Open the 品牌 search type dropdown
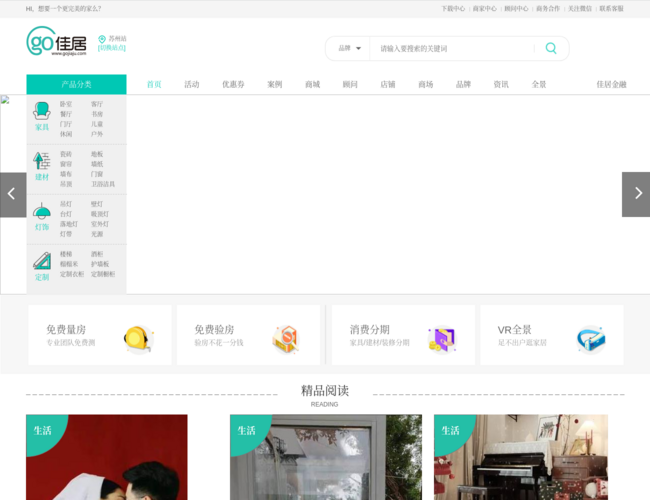 (349, 48)
